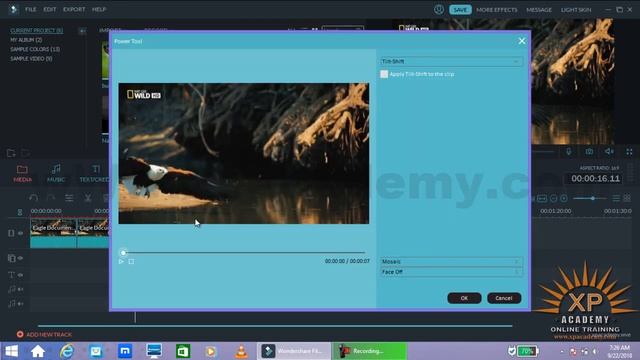Open the MESSAGE link

click(x=539, y=10)
